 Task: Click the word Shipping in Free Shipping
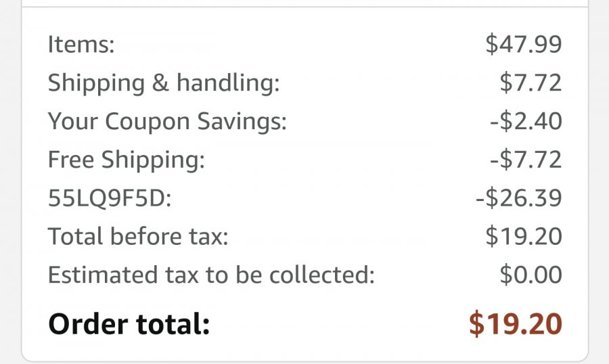tap(153, 161)
